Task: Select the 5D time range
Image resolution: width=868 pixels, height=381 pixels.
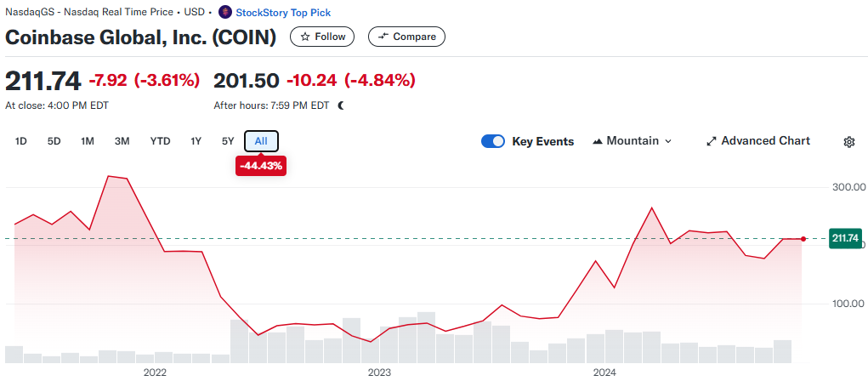Action: 54,141
